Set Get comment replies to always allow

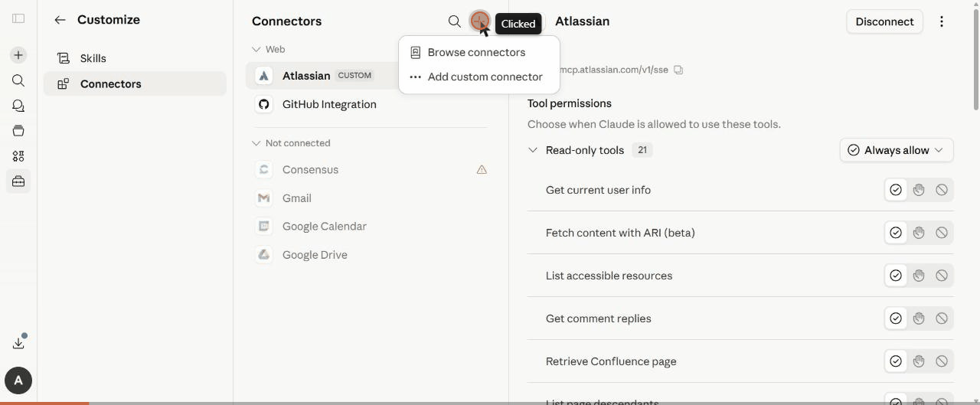896,318
